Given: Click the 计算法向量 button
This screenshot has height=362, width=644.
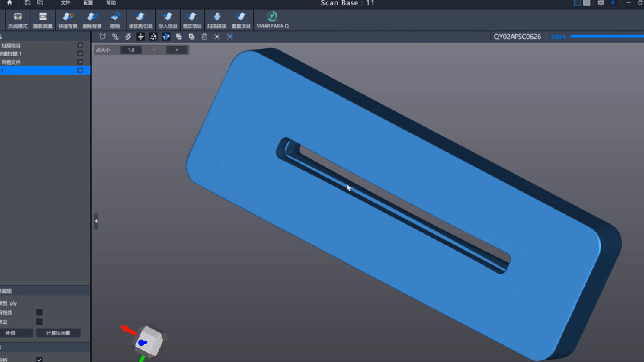Looking at the screenshot, I should point(58,333).
